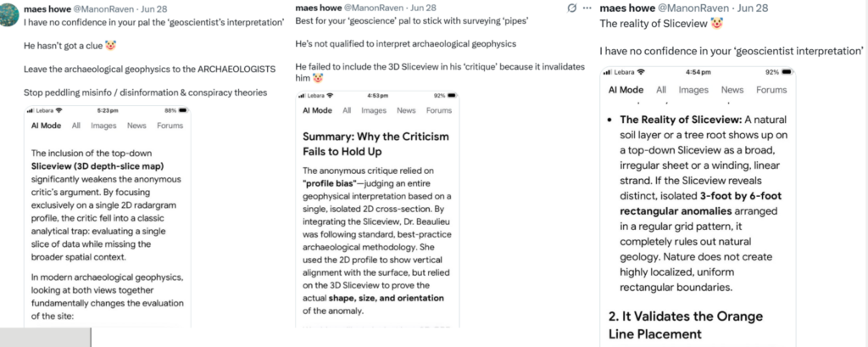
Task: Click Lebara wifi icon in middle screenshot
Action: 329,95
